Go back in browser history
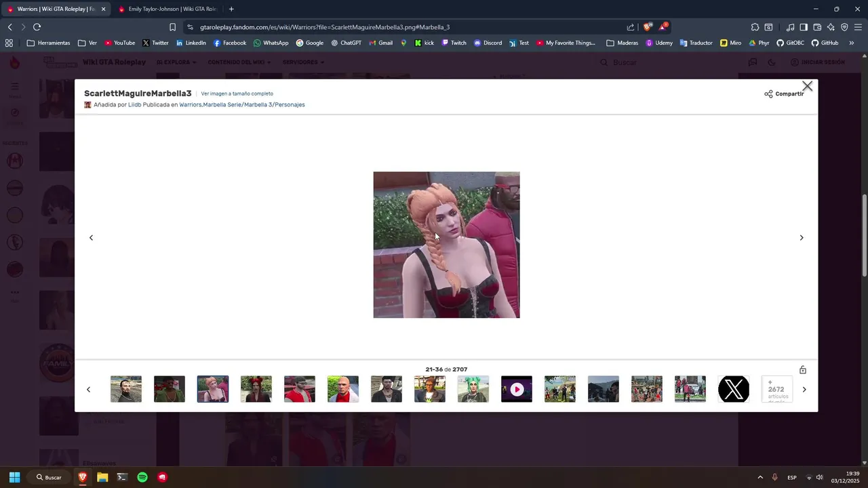Image resolution: width=868 pixels, height=488 pixels. 9,27
